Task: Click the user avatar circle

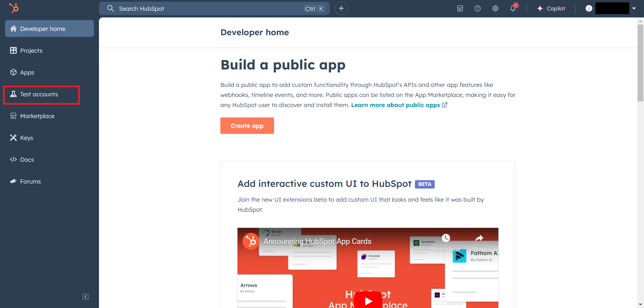Action: point(589,8)
